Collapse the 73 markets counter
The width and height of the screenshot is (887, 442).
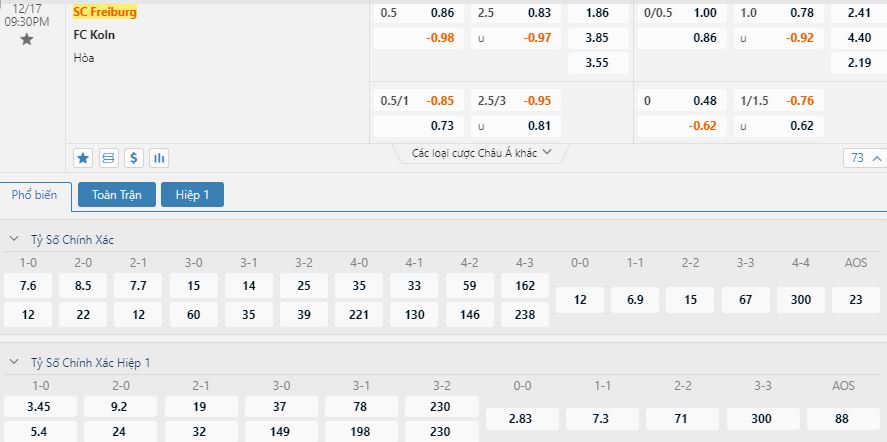tap(865, 158)
